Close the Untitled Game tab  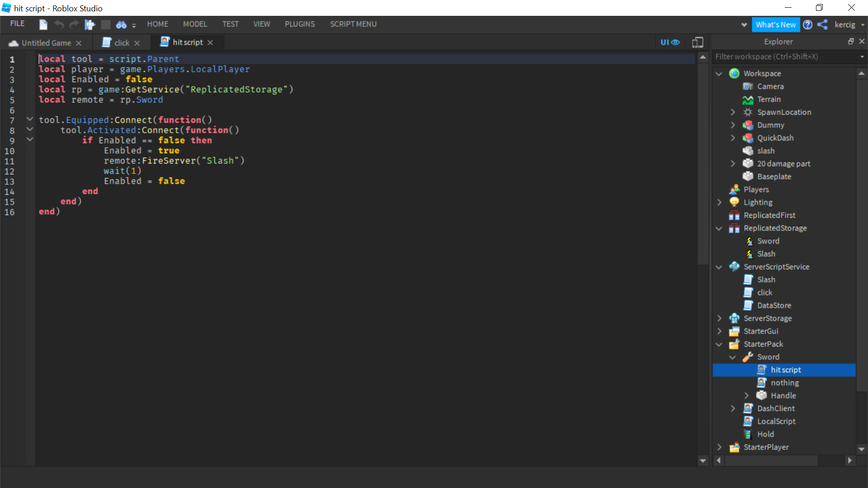click(79, 43)
